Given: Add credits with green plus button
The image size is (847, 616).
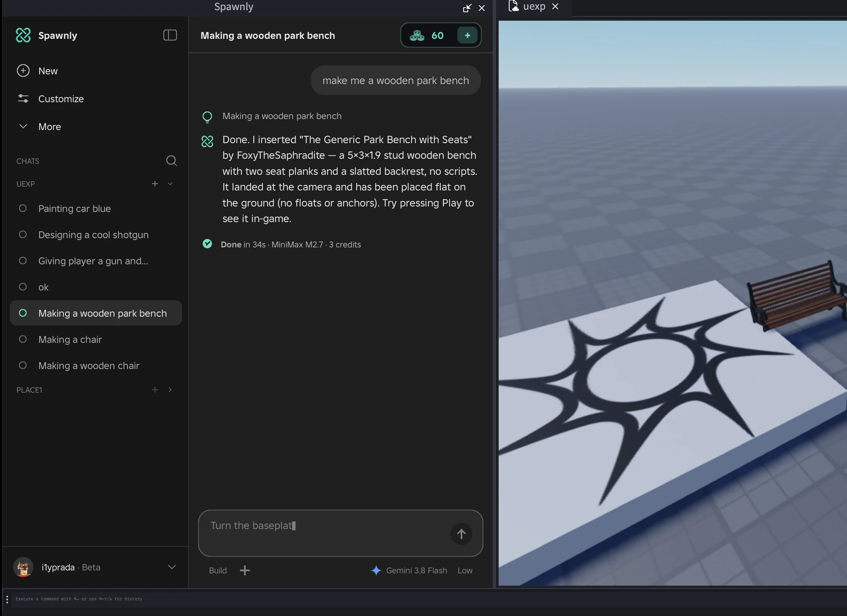Looking at the screenshot, I should point(467,35).
